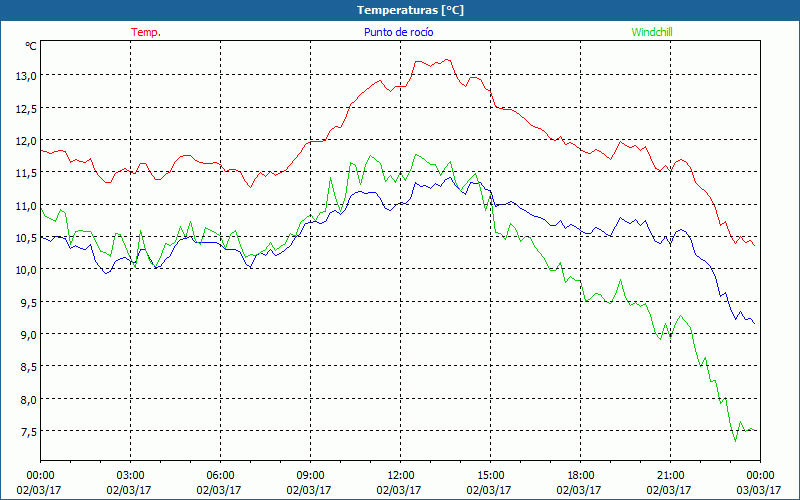
Task: Click the Punto de rocío legend label
Action: pos(398,32)
